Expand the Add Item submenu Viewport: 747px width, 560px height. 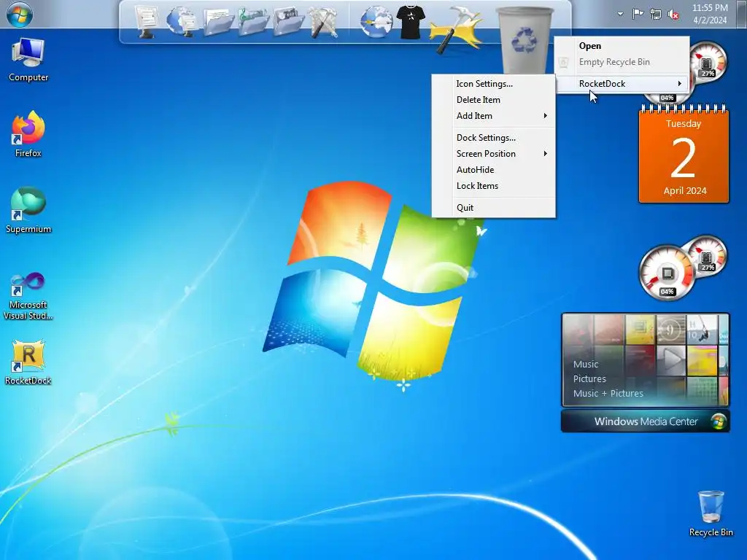tap(494, 116)
